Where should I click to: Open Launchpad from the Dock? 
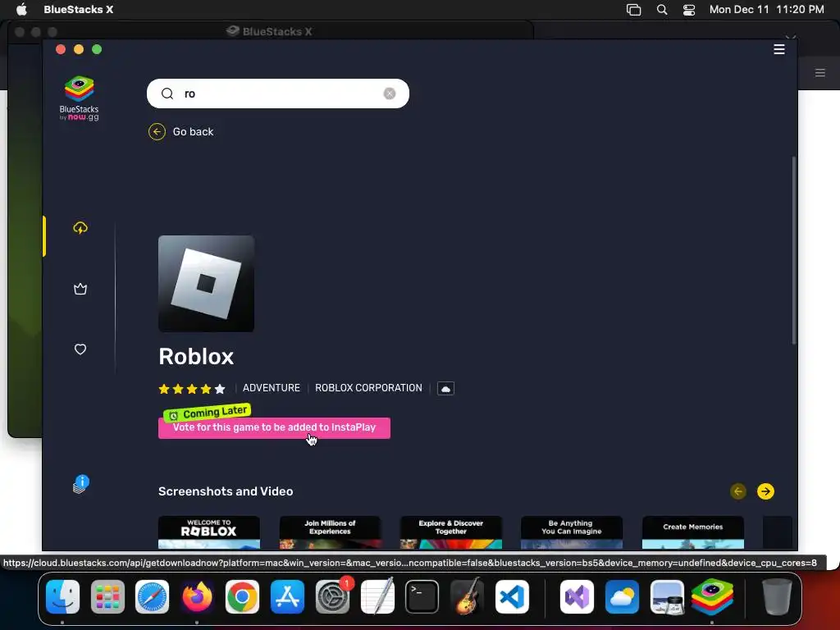click(107, 597)
